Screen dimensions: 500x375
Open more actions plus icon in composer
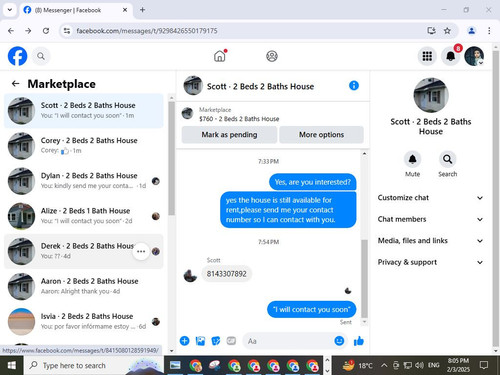pos(184,341)
